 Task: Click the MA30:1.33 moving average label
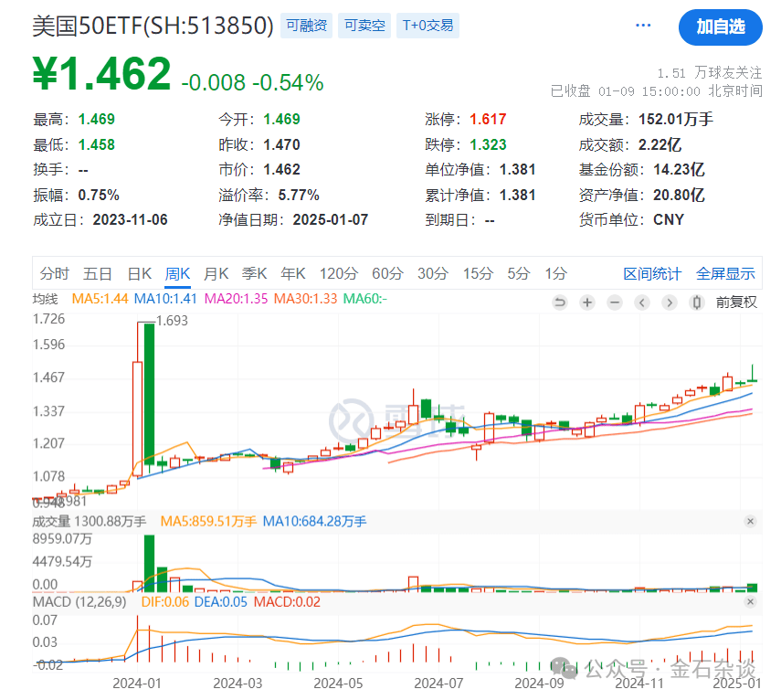pyautogui.click(x=305, y=299)
